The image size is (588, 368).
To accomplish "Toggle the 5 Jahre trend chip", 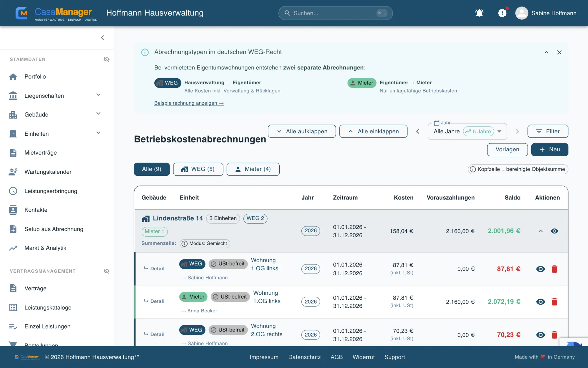I will click(478, 131).
